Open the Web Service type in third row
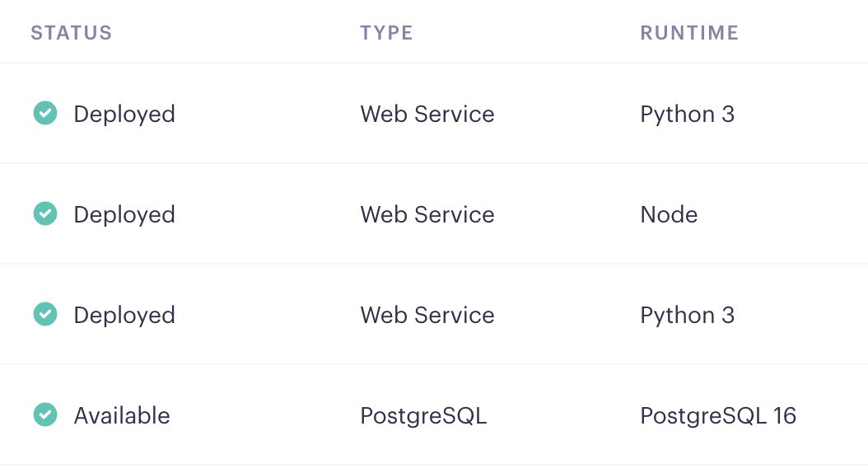Screen dimensions: 868x473 coord(427,315)
